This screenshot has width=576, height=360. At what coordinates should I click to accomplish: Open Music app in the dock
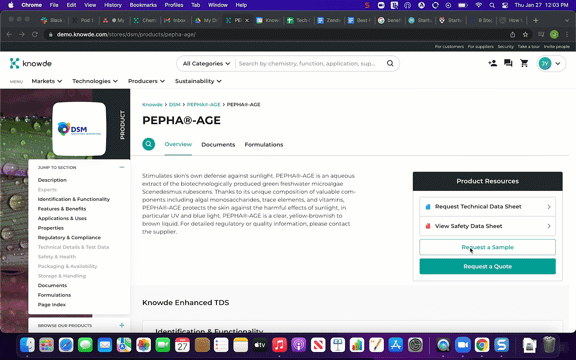(x=279, y=345)
